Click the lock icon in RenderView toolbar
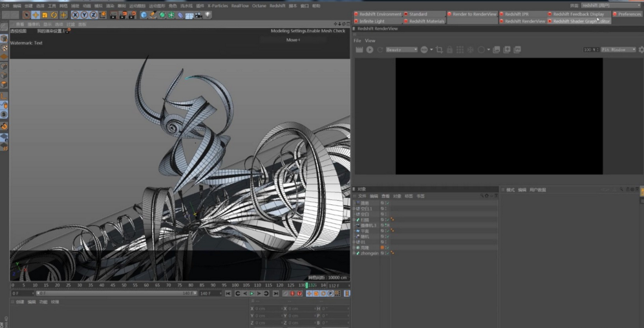Screen dimensions: 644x328 pyautogui.click(x=450, y=50)
